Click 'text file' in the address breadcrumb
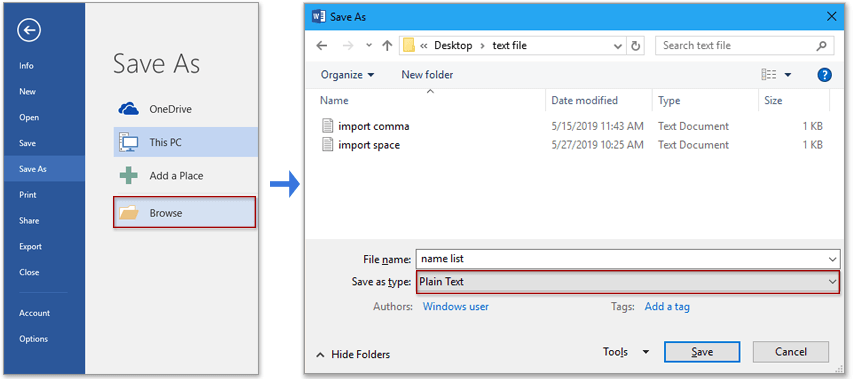This screenshot has width=853, height=379. [510, 46]
